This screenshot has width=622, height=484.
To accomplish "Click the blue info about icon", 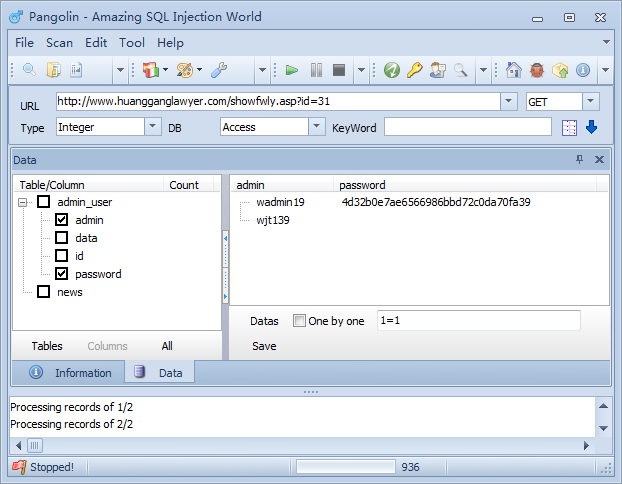I will click(583, 70).
